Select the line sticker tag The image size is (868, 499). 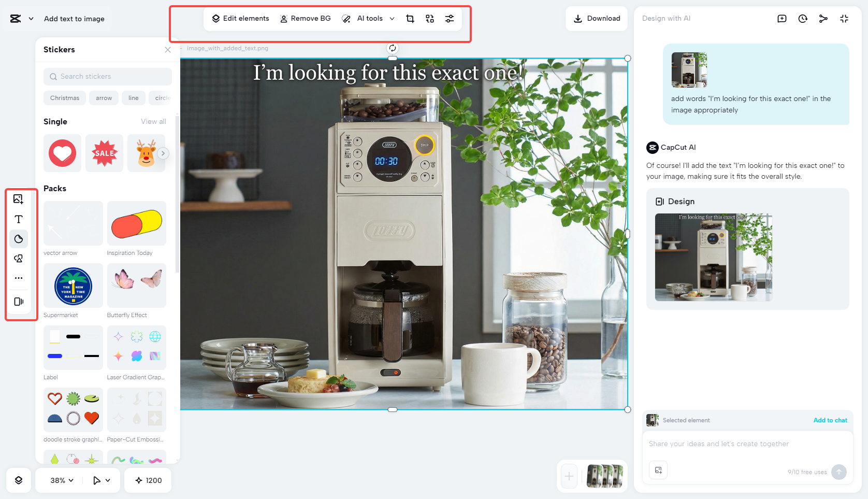coord(134,98)
